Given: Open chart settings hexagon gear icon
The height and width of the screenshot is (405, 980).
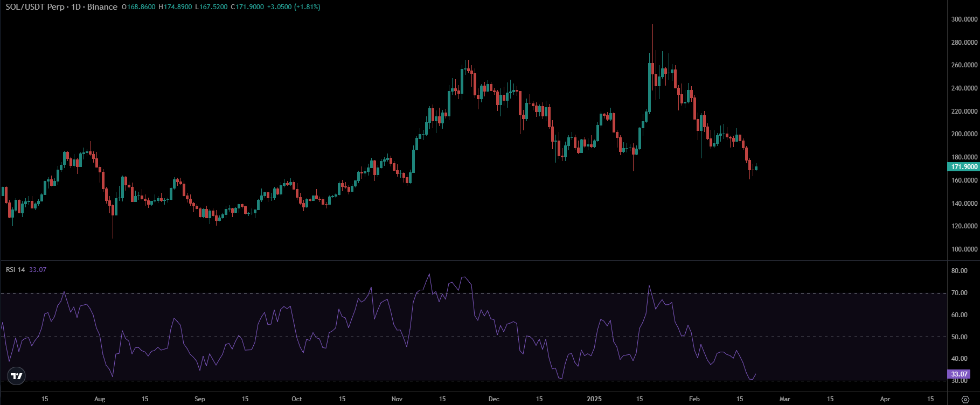Looking at the screenshot, I should 965,399.
